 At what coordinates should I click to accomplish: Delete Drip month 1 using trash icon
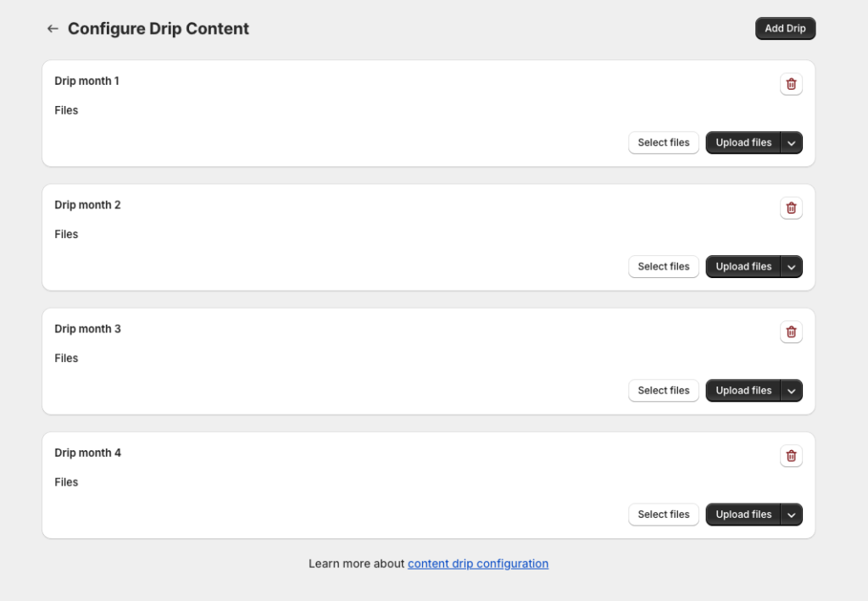(x=791, y=84)
